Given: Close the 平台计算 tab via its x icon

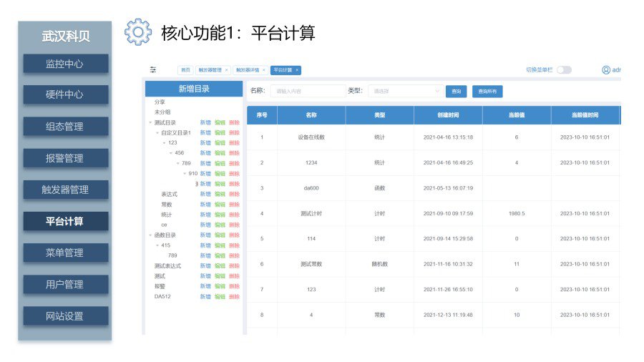Looking at the screenshot, I should [x=297, y=70].
